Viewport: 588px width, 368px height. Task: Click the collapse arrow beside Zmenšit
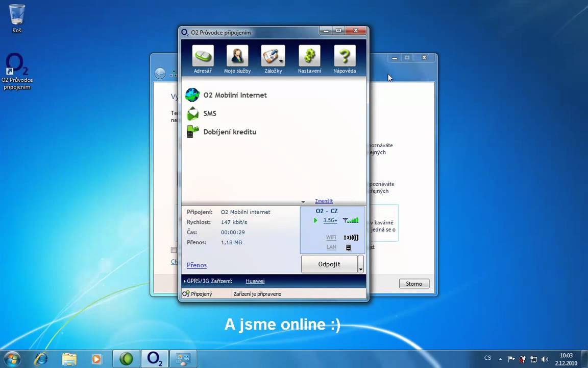tap(303, 202)
